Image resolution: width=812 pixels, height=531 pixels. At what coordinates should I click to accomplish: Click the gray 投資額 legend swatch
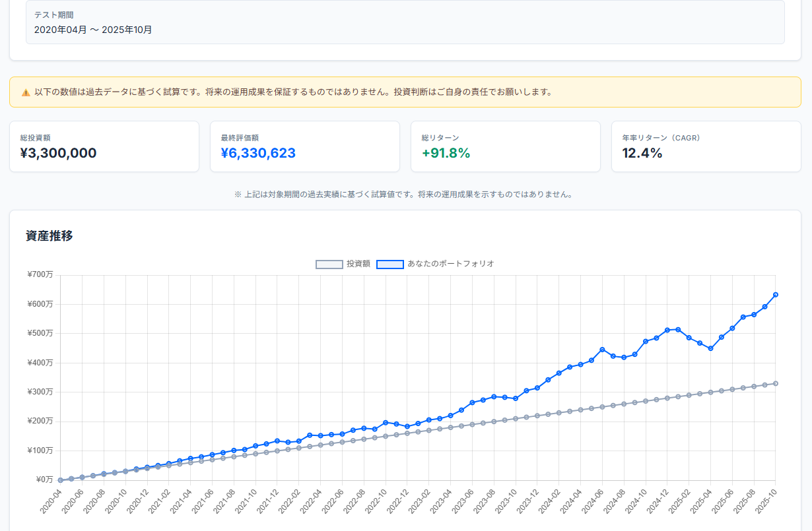point(328,264)
